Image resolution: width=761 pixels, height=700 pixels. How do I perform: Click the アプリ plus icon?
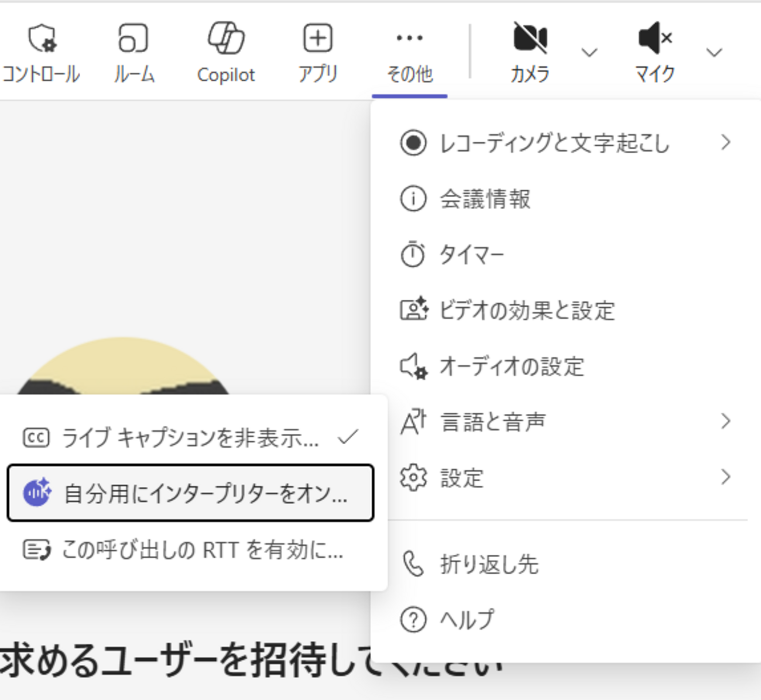tap(318, 40)
